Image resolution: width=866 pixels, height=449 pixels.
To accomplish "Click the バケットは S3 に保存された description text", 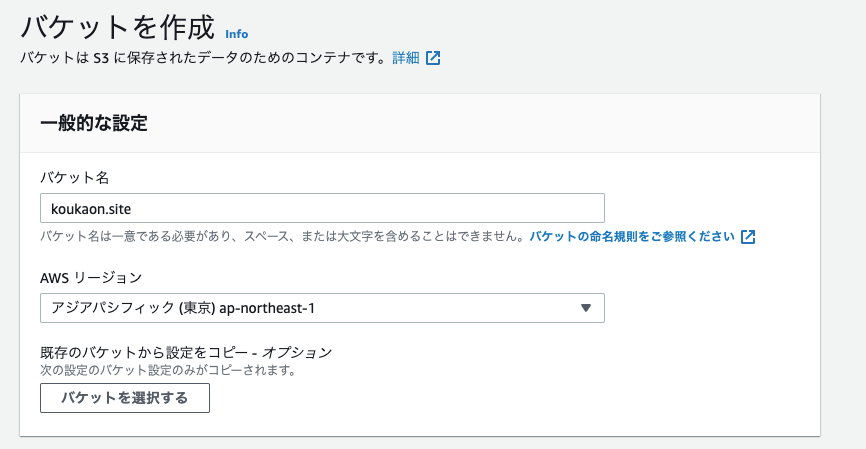I will coord(204,58).
